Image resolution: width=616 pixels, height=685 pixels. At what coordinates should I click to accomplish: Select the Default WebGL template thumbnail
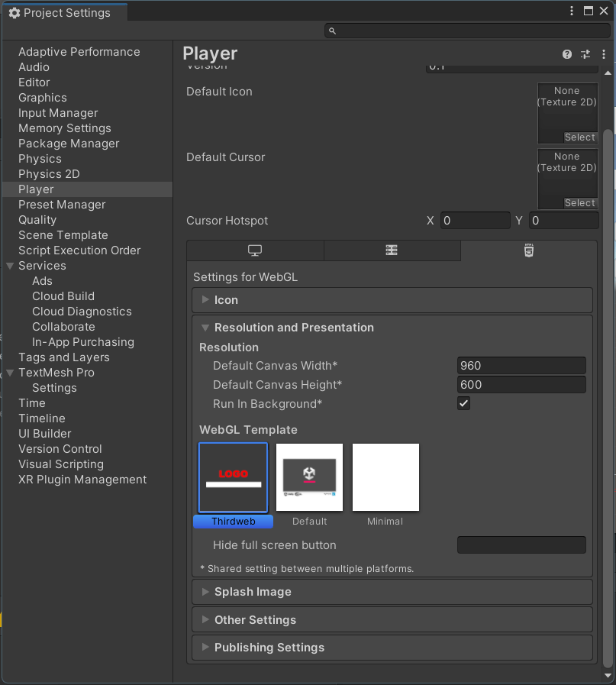[309, 477]
